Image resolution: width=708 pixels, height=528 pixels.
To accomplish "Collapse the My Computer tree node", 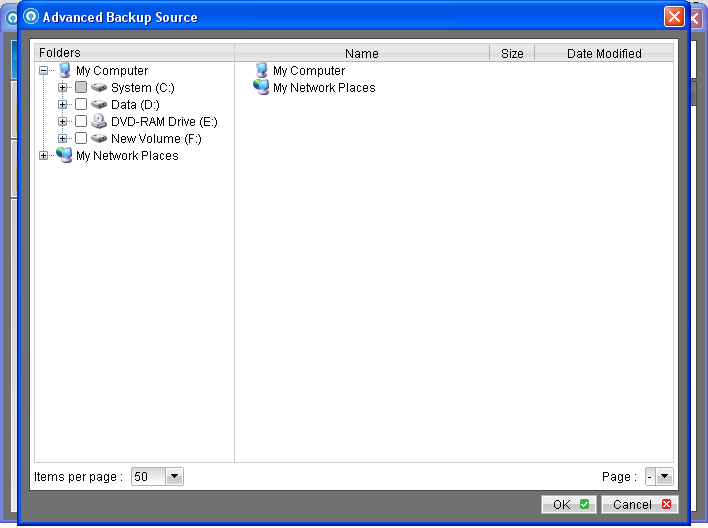I will (44, 71).
